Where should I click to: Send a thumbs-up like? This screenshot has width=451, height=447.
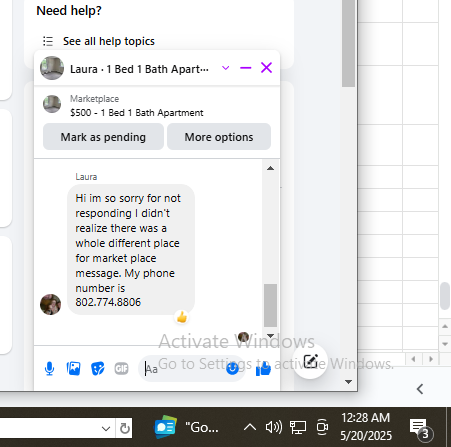[263, 369]
